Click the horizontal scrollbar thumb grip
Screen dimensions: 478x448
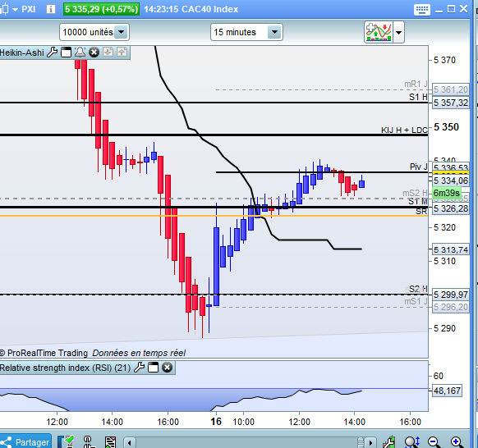[x=361, y=442]
